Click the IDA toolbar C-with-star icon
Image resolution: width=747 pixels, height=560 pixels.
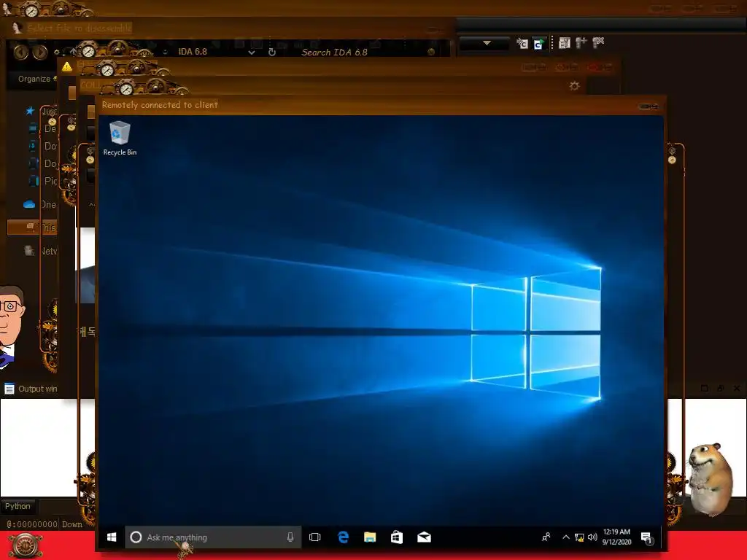point(522,43)
